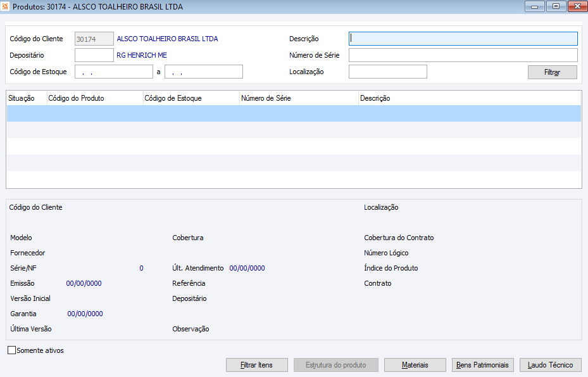Image resolution: width=588 pixels, height=377 pixels.
Task: Close the Produtos window
Action: pyautogui.click(x=577, y=6)
